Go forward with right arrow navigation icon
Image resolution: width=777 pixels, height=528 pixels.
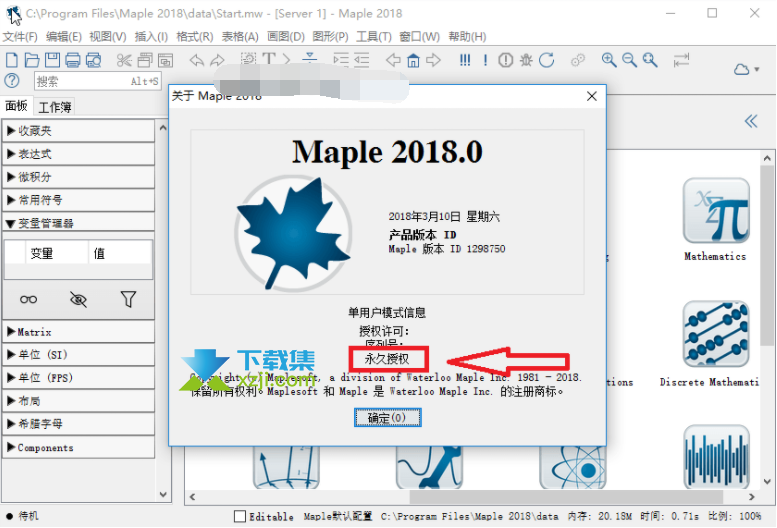click(434, 60)
